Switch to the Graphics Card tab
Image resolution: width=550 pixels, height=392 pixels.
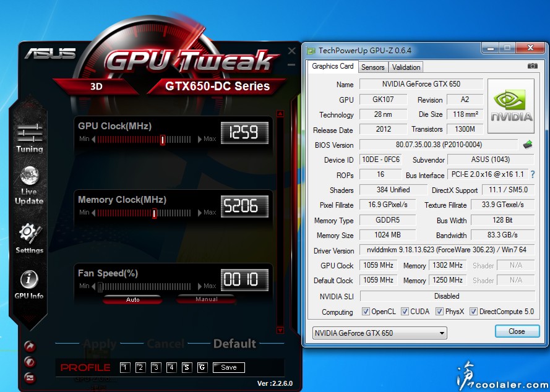332,66
